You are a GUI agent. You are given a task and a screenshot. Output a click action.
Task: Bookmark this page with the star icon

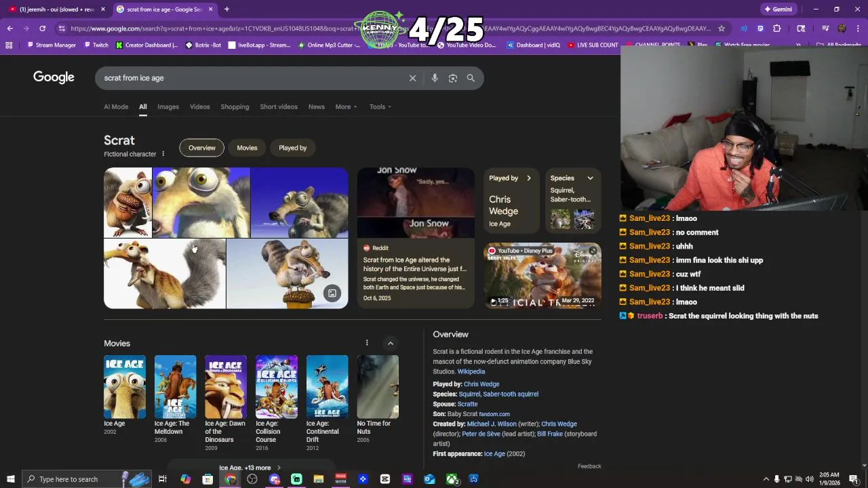click(x=722, y=28)
